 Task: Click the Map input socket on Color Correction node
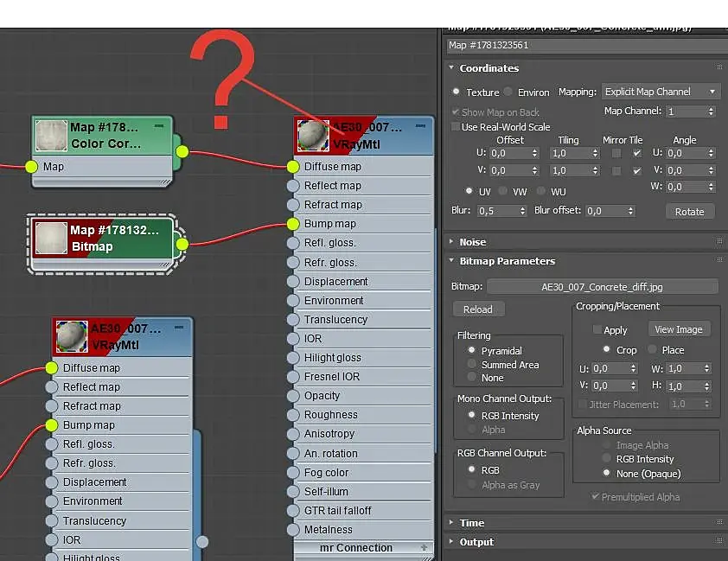pyautogui.click(x=32, y=167)
